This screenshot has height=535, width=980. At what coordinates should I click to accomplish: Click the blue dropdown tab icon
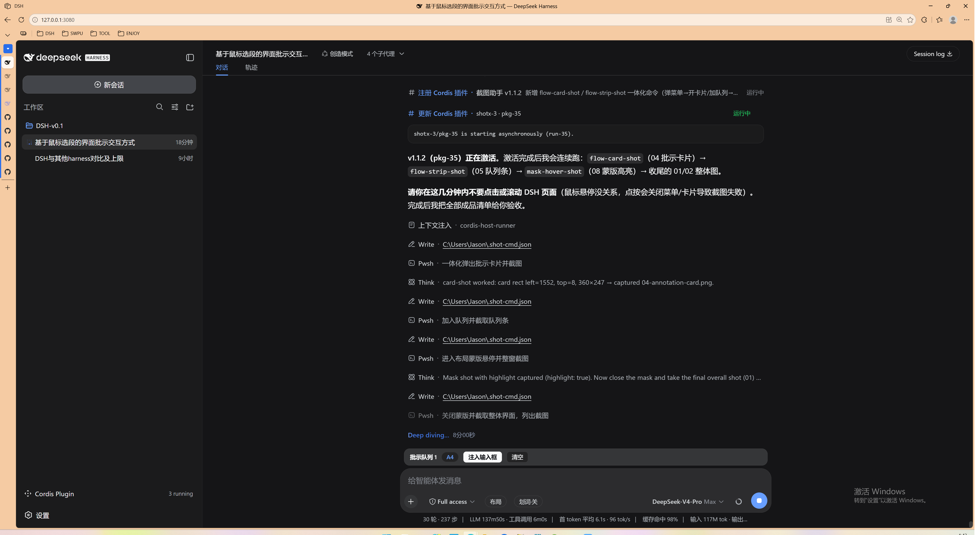[x=8, y=49]
